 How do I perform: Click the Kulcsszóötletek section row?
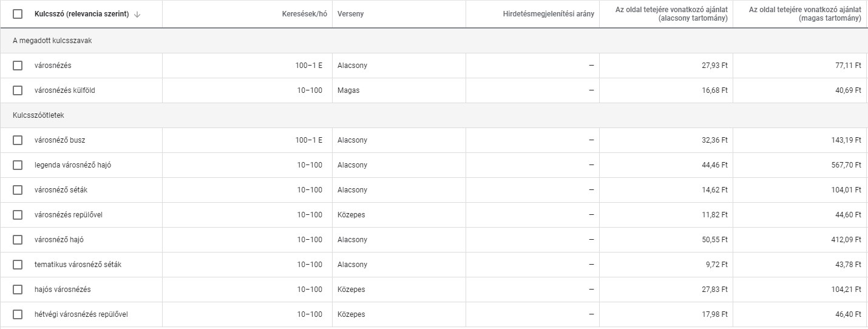pyautogui.click(x=434, y=115)
